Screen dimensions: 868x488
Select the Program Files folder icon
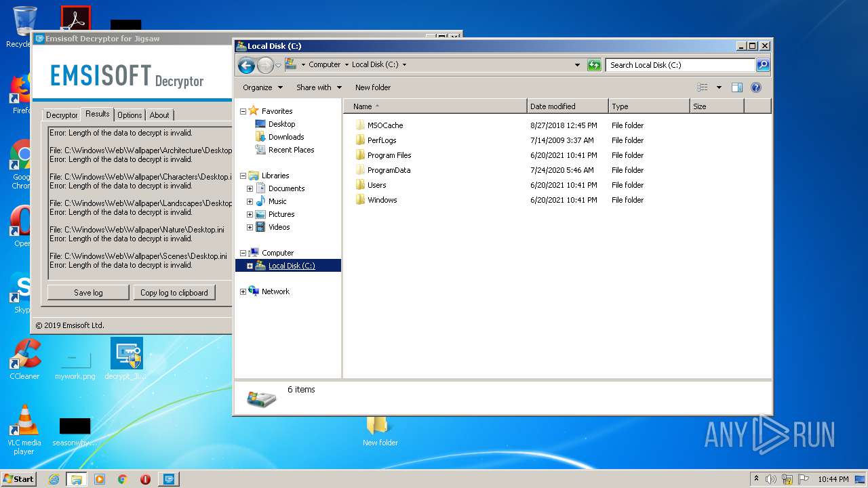(360, 155)
